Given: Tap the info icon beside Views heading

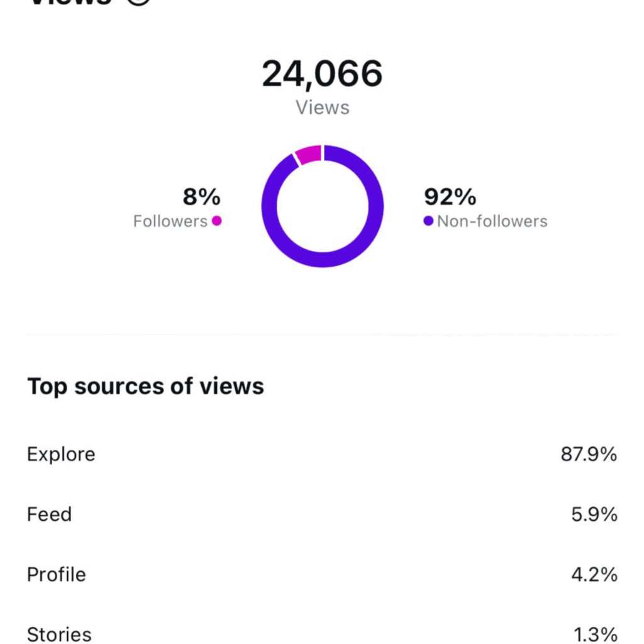Looking at the screenshot, I should pos(140,2).
